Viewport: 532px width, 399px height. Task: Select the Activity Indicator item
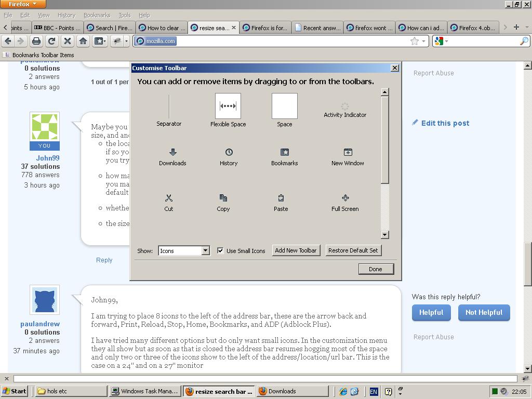pyautogui.click(x=345, y=110)
